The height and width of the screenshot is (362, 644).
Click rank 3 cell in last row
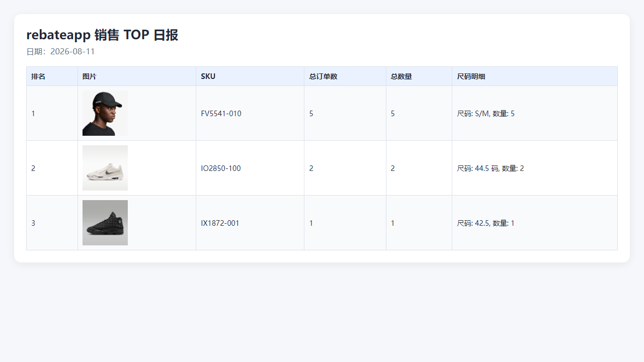tap(52, 223)
